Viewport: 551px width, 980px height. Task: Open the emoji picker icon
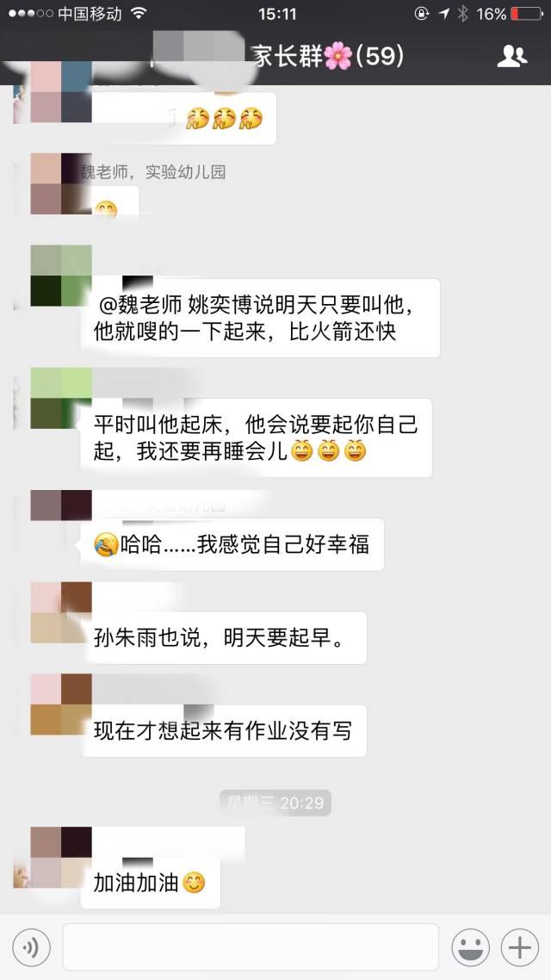click(470, 947)
